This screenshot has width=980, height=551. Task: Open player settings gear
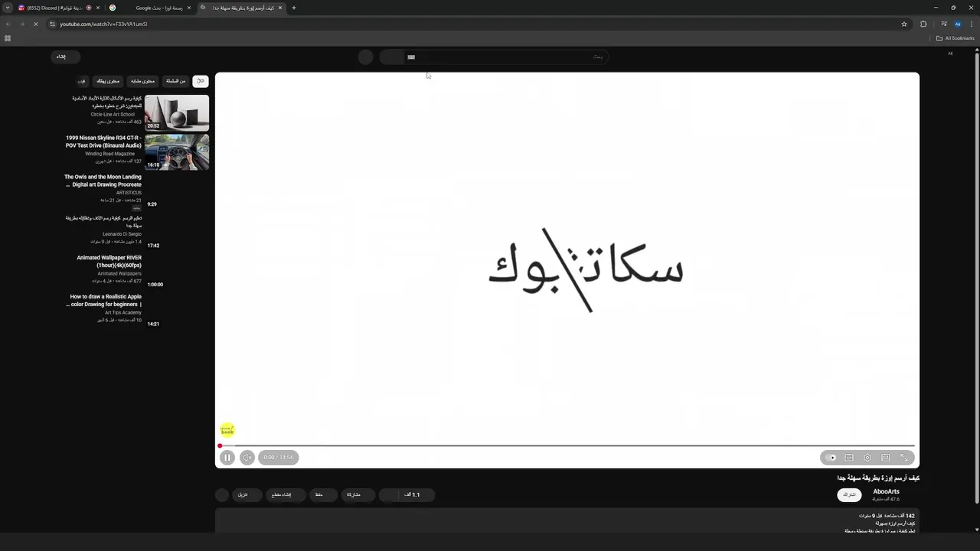[x=867, y=458]
